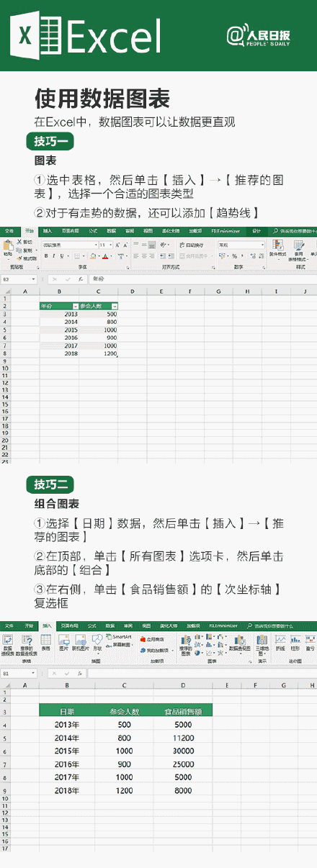Open filter dropdown on 参会人数 header
Screen dimensions: 317x868
click(115, 306)
